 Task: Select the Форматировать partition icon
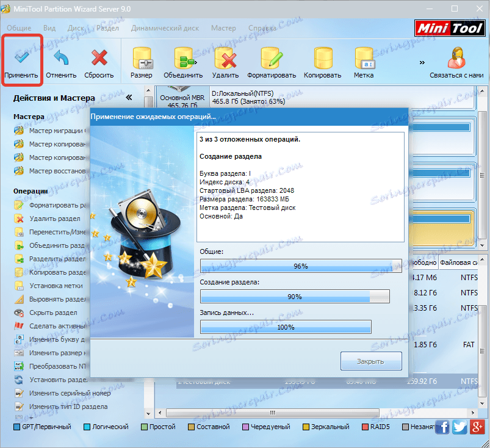click(x=272, y=58)
